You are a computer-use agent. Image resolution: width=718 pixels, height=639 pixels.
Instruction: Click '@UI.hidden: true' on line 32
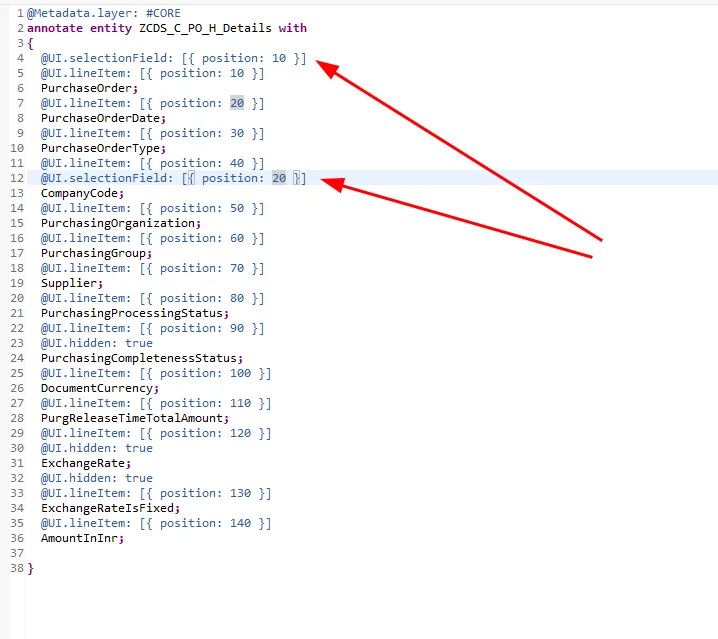click(x=97, y=478)
